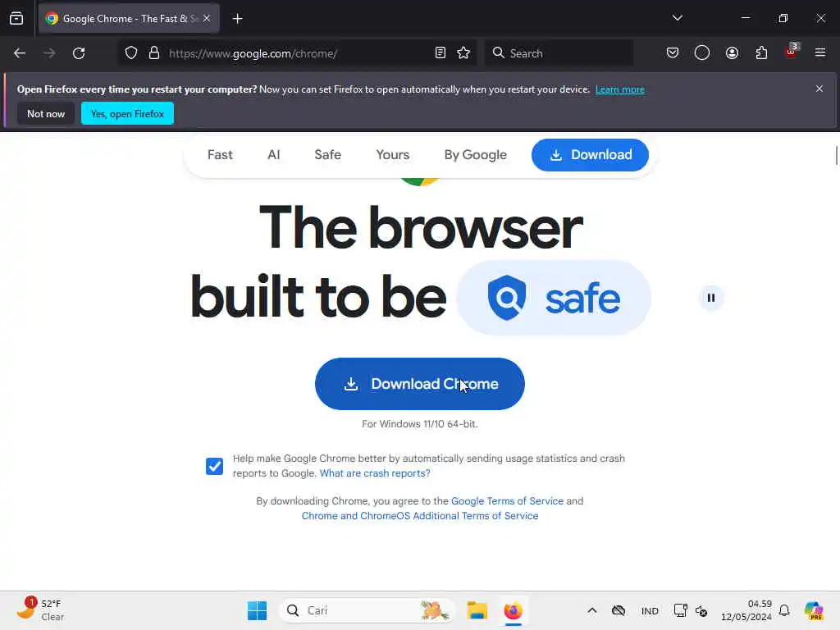Launch Copilot preview from the taskbar

[814, 610]
